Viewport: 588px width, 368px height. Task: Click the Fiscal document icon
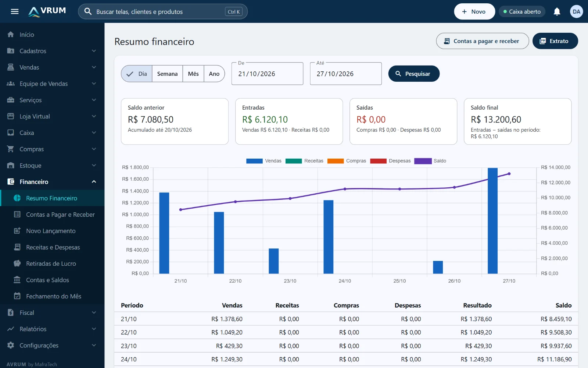[11, 312]
